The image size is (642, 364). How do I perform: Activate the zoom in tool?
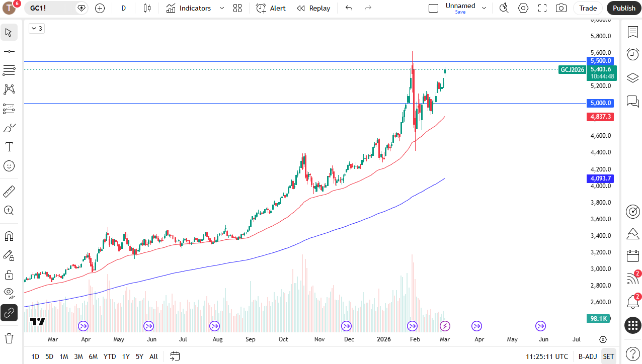tap(9, 211)
